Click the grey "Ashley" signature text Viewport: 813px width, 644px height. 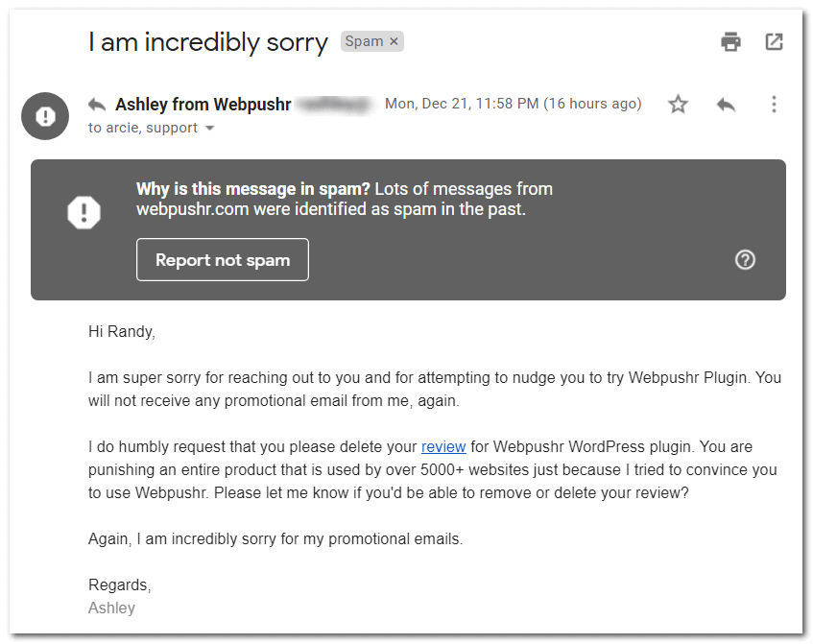click(x=112, y=608)
